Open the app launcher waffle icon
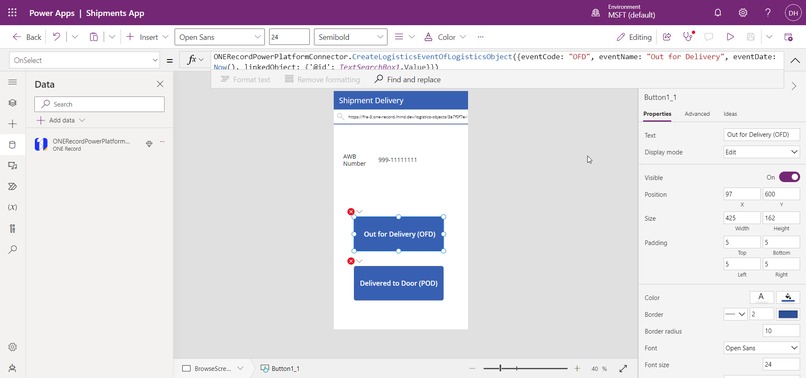The width and height of the screenshot is (806, 378). [12, 13]
